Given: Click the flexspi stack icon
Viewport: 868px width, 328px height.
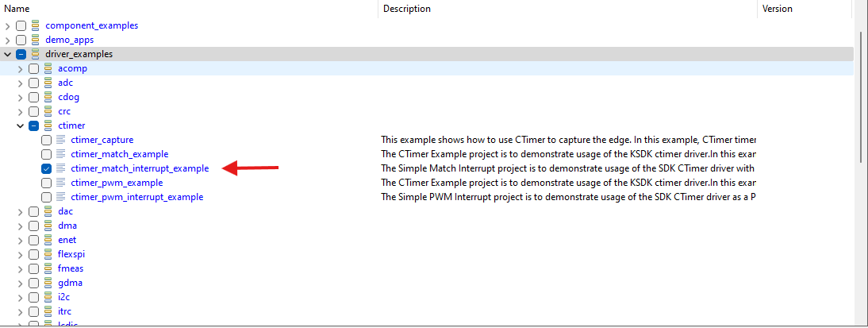Looking at the screenshot, I should 48,254.
